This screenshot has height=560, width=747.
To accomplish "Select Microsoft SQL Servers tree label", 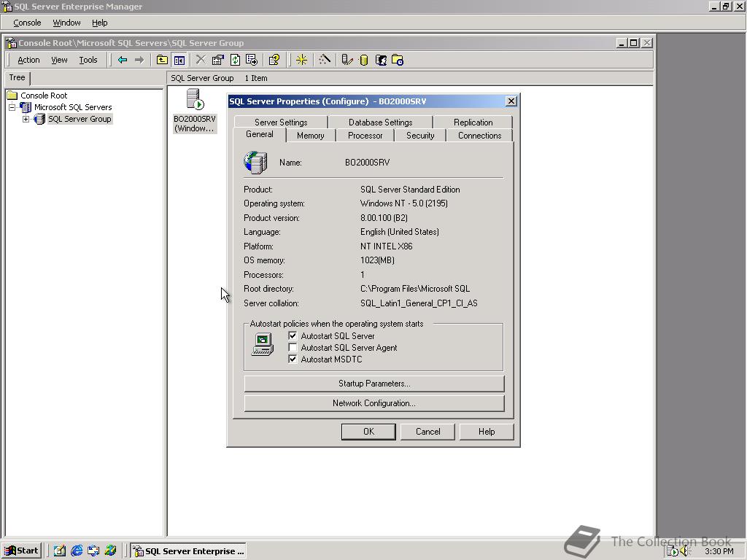I will pos(73,107).
